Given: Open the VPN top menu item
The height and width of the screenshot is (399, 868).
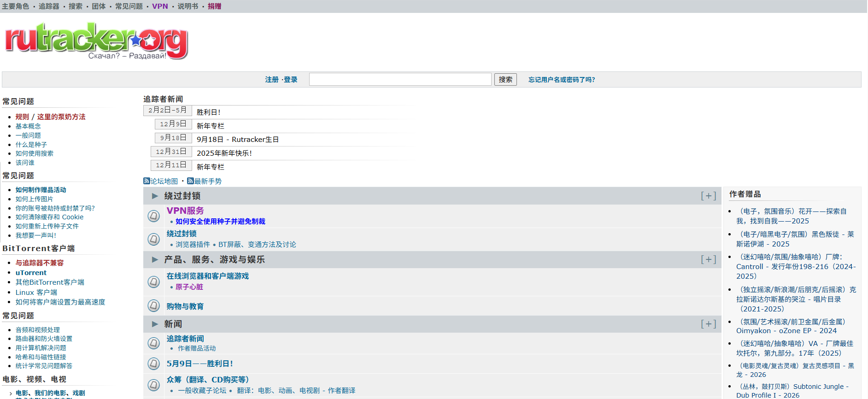Looking at the screenshot, I should (160, 6).
